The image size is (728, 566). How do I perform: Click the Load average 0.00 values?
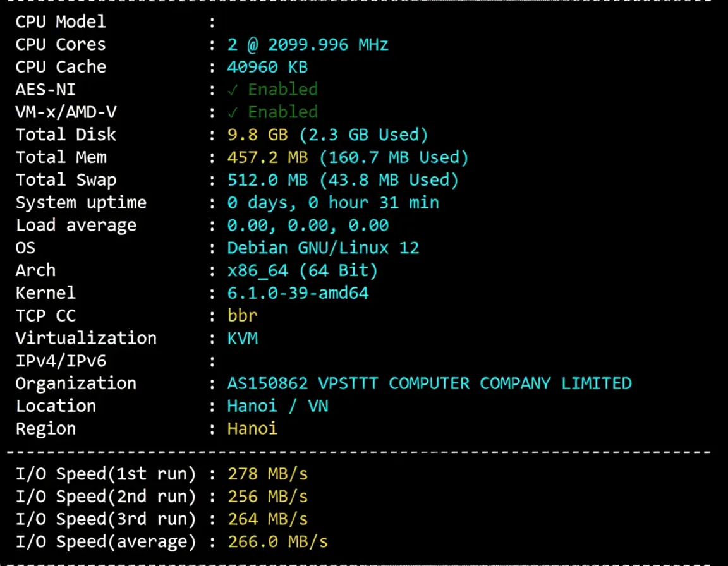307,226
